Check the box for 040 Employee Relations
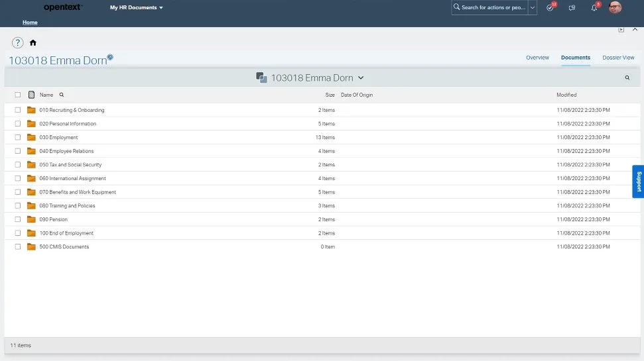This screenshot has height=361, width=644. pos(18,151)
